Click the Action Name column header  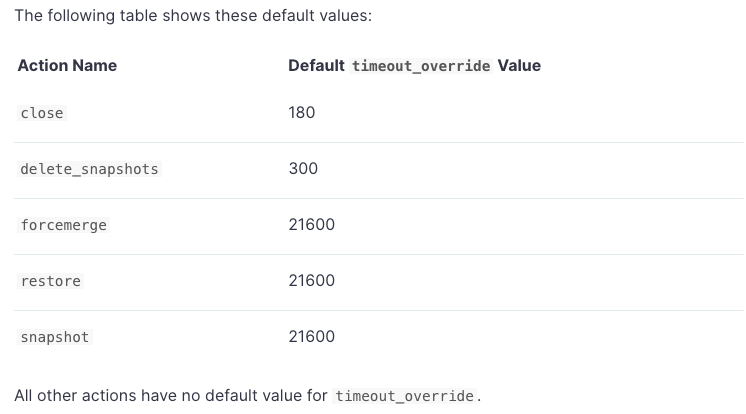coord(67,65)
